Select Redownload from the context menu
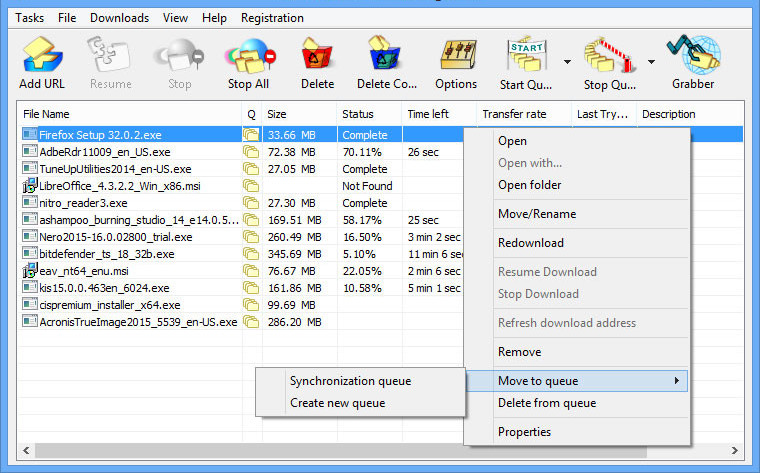The height and width of the screenshot is (473, 760). [x=531, y=243]
